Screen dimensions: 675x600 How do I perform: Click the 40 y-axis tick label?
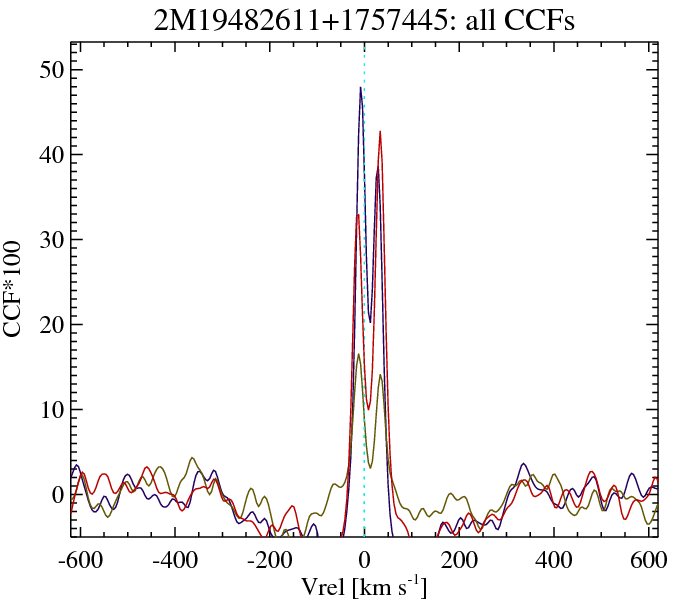point(53,154)
